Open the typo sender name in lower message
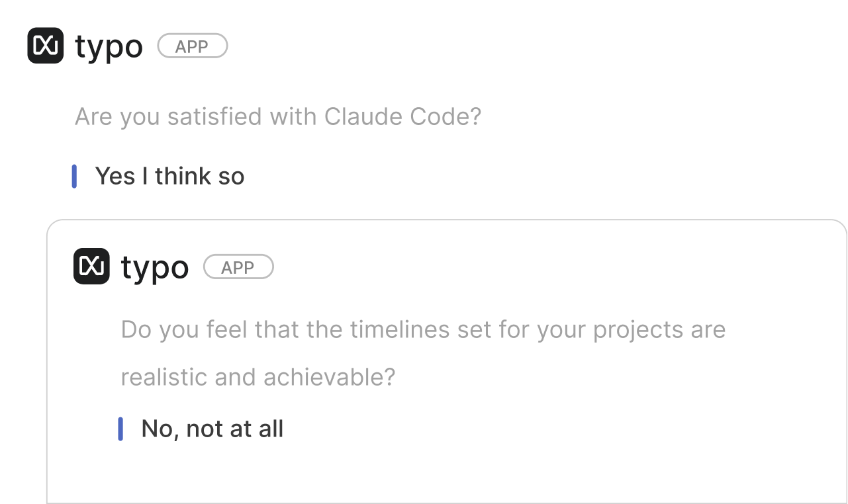Screen dimensions: 848x504 (155, 267)
